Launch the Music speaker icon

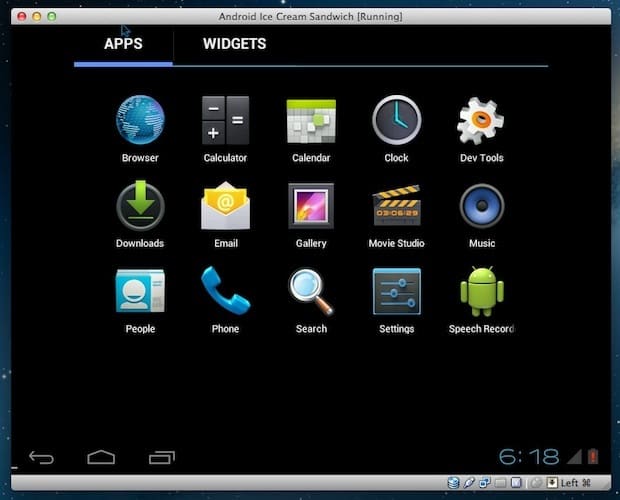click(482, 206)
